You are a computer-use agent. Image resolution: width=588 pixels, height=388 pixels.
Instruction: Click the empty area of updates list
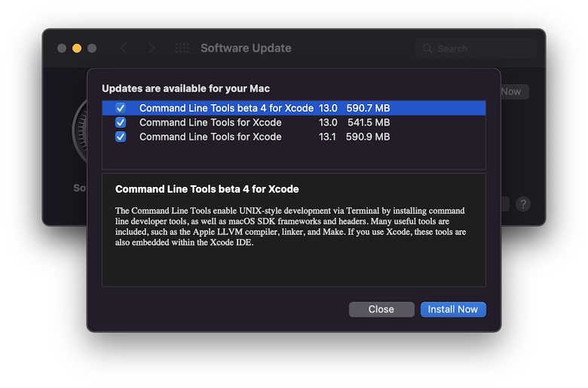(294, 157)
